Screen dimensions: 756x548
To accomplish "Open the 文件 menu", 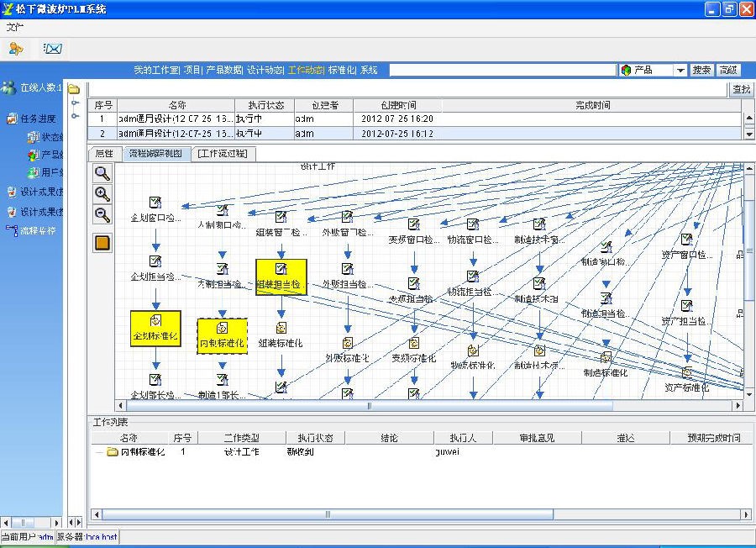I will (x=16, y=27).
